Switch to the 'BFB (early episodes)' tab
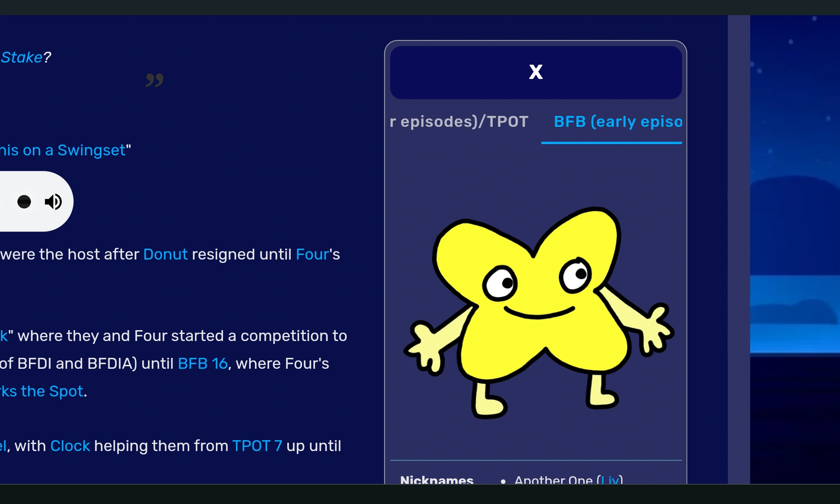840x504 pixels. pyautogui.click(x=617, y=122)
